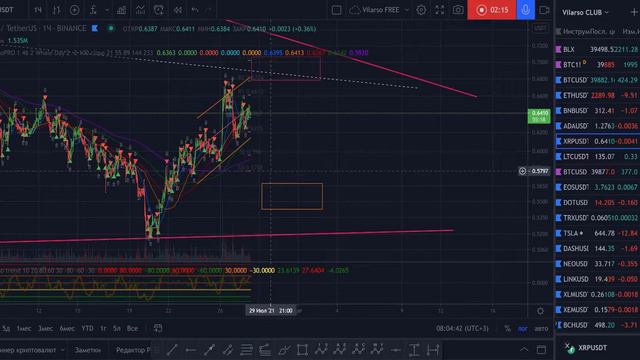Screen dimensions: 640x360
Task: Set range to 6мес
Action: coord(67,328)
